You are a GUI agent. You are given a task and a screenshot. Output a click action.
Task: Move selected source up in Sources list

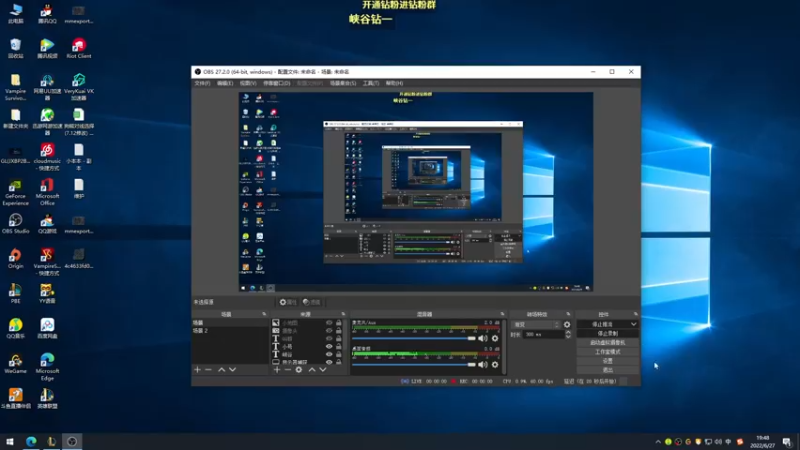(312, 369)
